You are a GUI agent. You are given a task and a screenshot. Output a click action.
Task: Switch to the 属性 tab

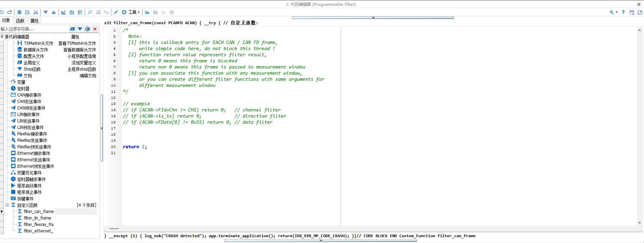coord(34,21)
